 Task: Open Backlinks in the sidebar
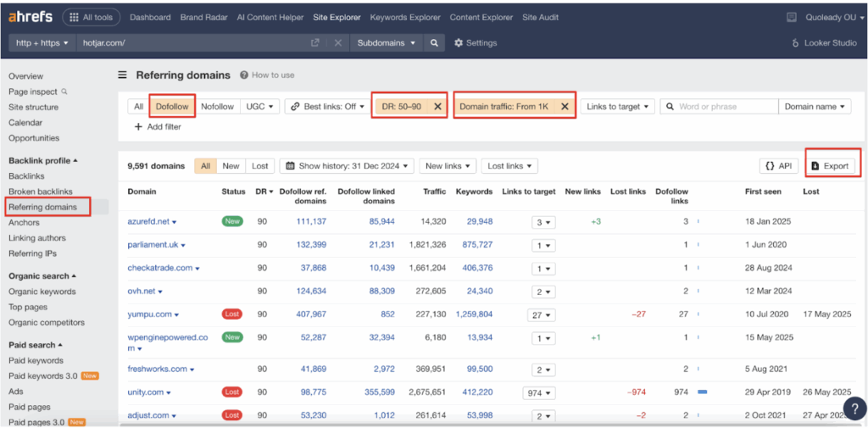(26, 175)
